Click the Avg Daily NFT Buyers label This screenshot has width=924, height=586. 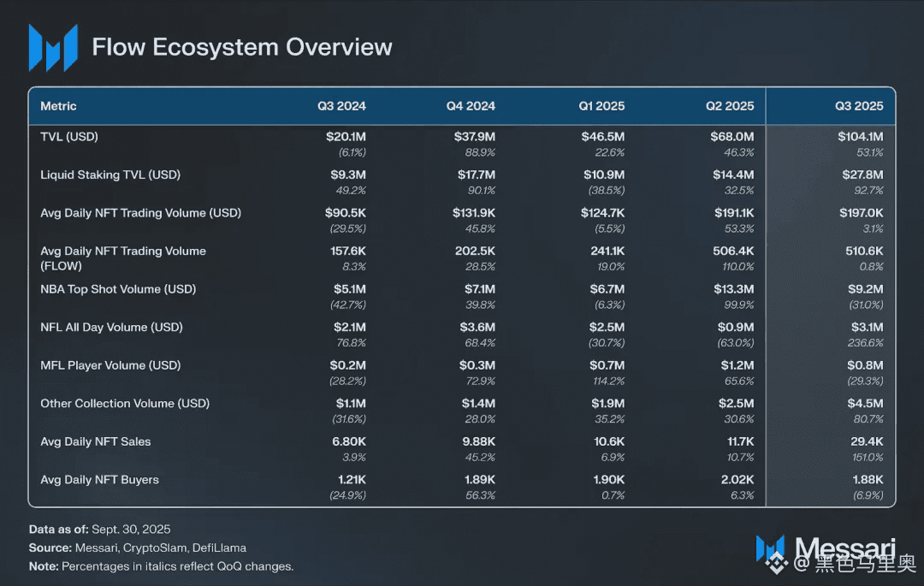coord(99,480)
